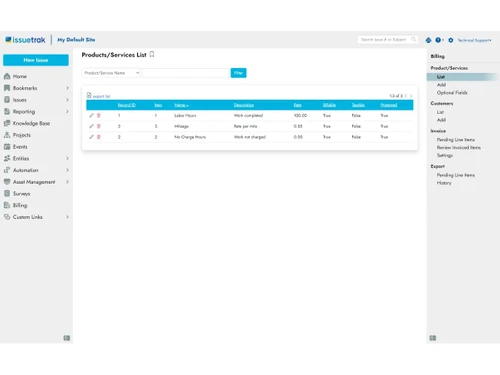This screenshot has width=500, height=375.
Task: Click the Asset Management sidebar icon
Action: [x=7, y=182]
